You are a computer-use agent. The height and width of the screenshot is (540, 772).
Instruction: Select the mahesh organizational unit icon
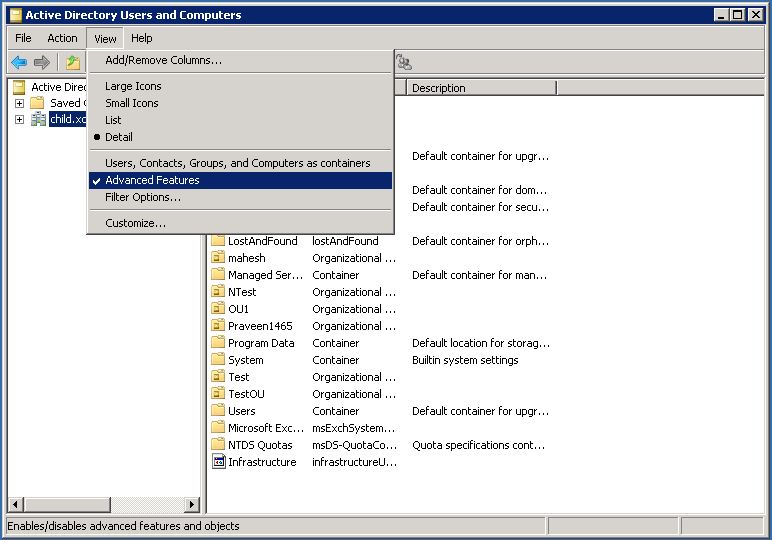coord(219,258)
